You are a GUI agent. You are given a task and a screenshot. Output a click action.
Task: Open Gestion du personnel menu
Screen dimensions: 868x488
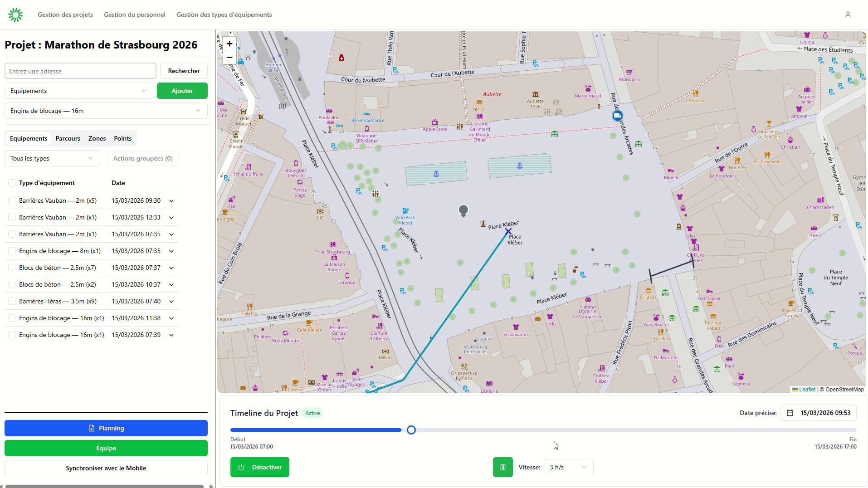(x=134, y=15)
